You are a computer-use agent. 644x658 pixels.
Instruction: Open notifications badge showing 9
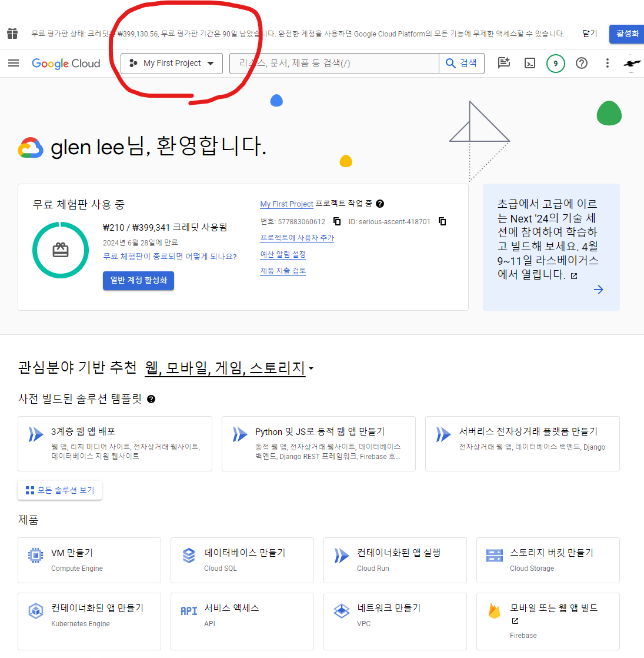556,64
